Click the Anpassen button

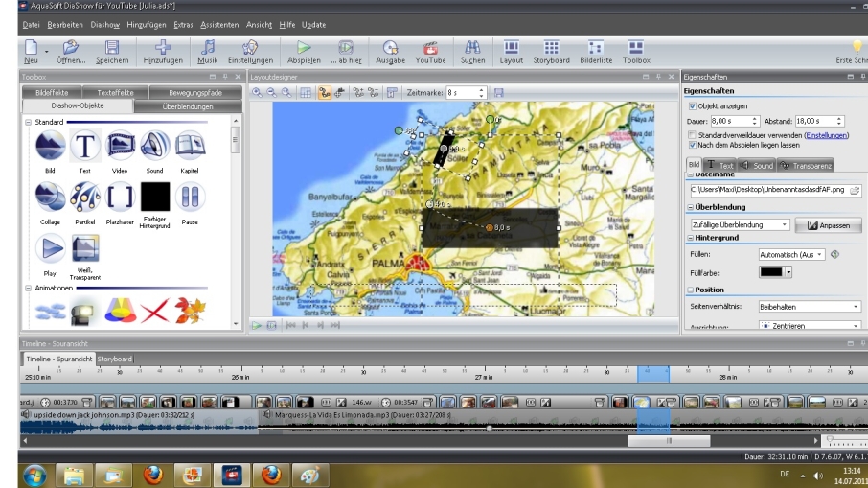(829, 224)
